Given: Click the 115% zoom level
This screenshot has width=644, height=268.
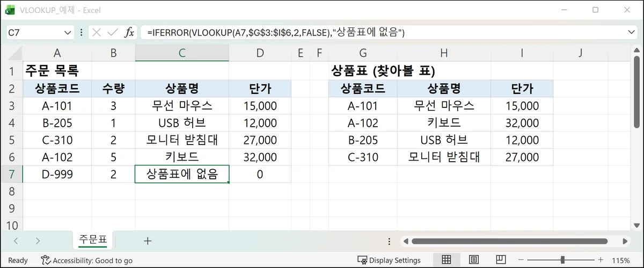Looking at the screenshot, I should click(x=621, y=260).
